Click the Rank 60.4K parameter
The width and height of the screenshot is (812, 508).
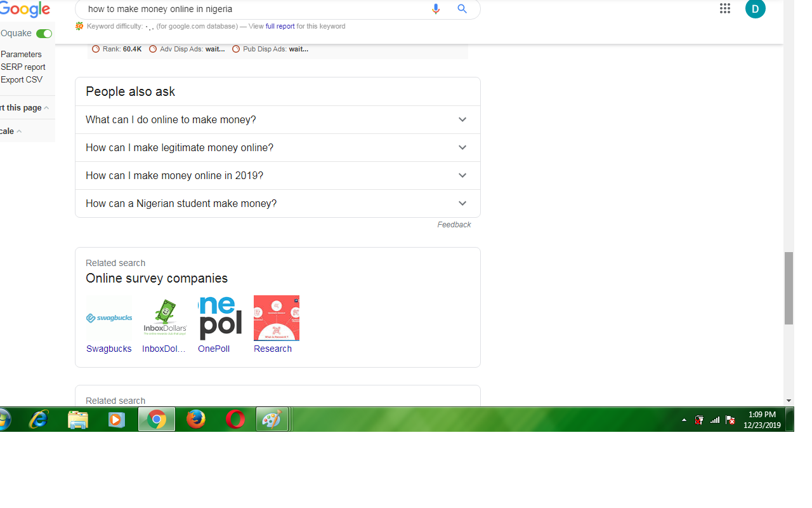[117, 49]
